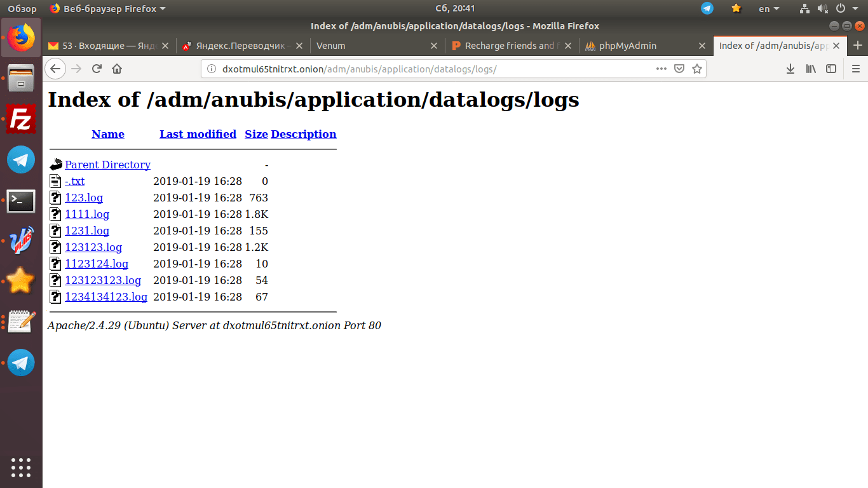Close the Яндекс.Переводчик tab
This screenshot has height=488, width=868.
pos(299,46)
